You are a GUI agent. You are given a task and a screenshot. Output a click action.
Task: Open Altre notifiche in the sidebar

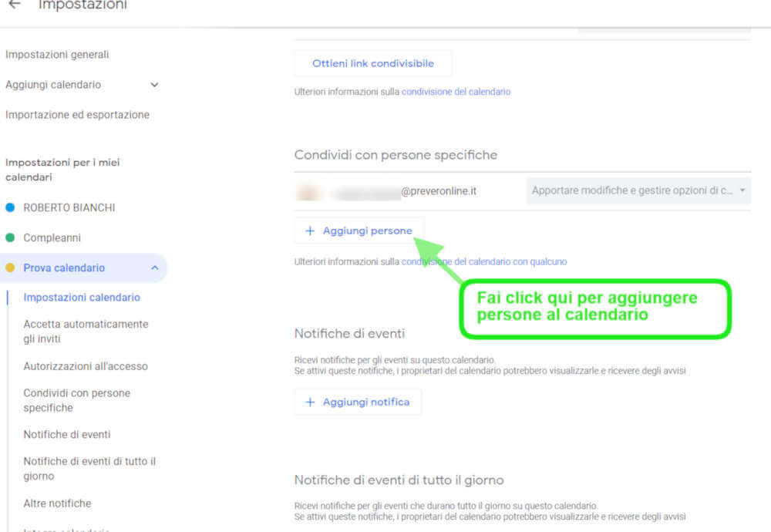click(x=57, y=503)
